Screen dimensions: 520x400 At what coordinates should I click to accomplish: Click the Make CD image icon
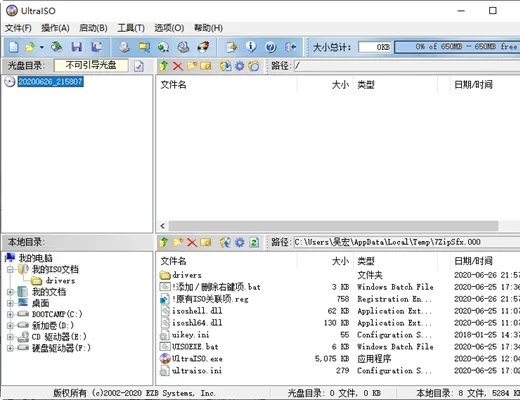coord(125,47)
